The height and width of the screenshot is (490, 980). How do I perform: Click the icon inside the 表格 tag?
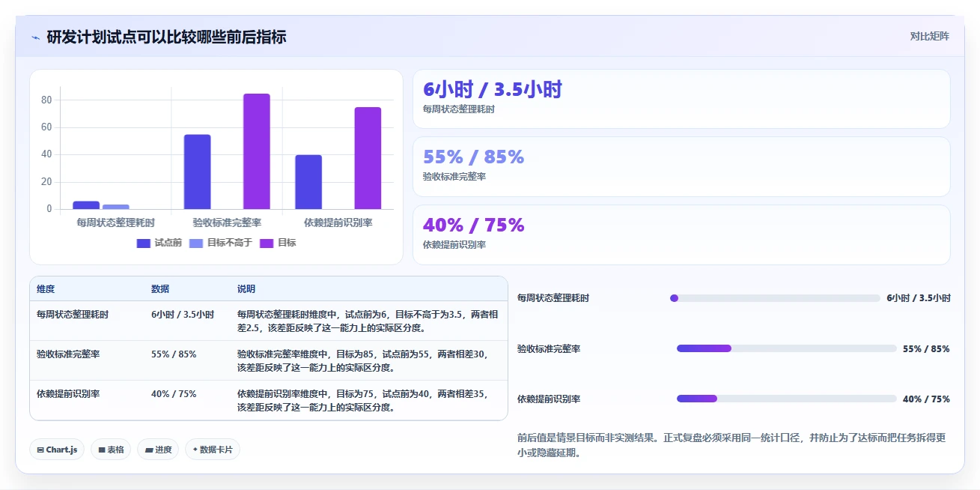101,450
